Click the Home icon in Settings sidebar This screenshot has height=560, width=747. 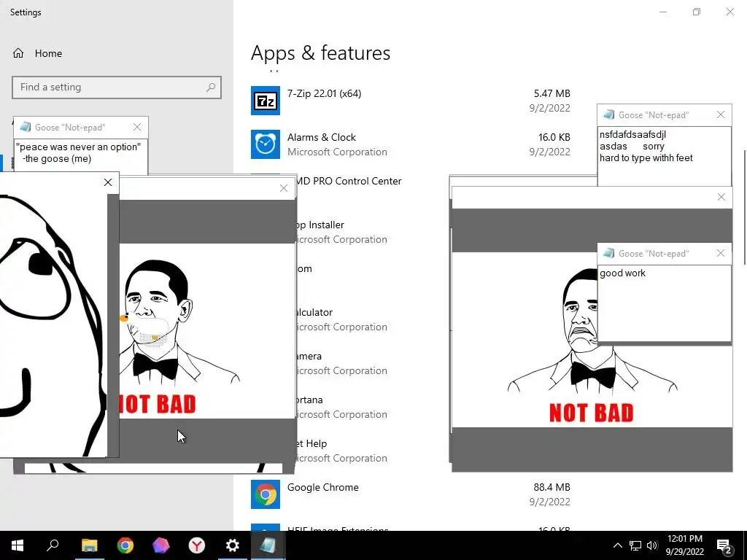point(18,53)
